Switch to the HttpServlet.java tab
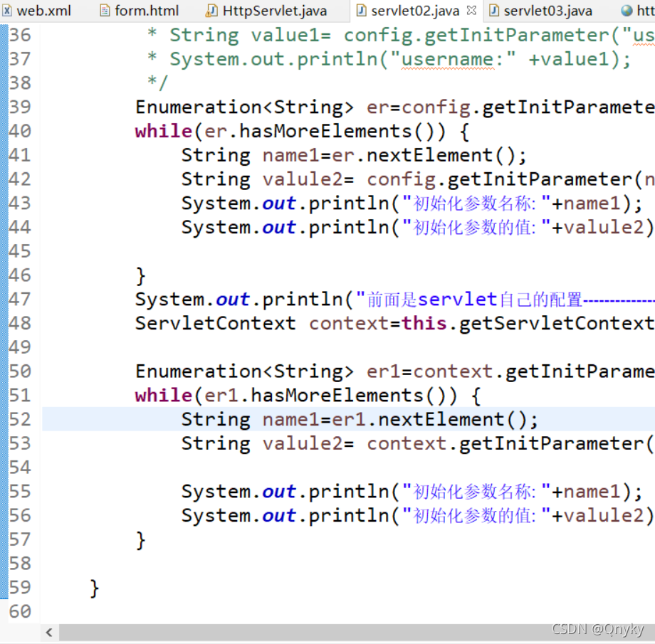Screen dimensions: 655x644 pyautogui.click(x=271, y=10)
